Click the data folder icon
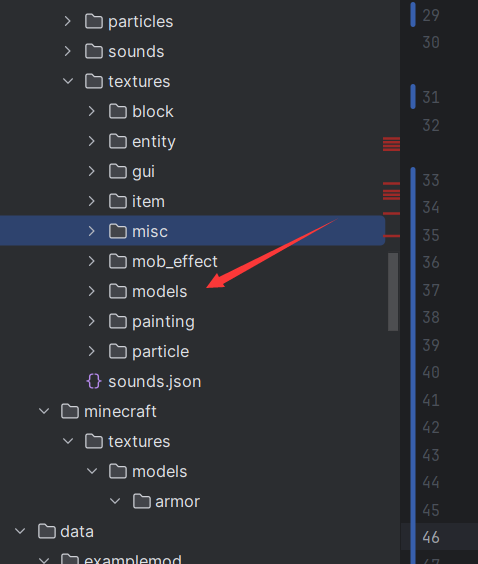 pyautogui.click(x=47, y=531)
